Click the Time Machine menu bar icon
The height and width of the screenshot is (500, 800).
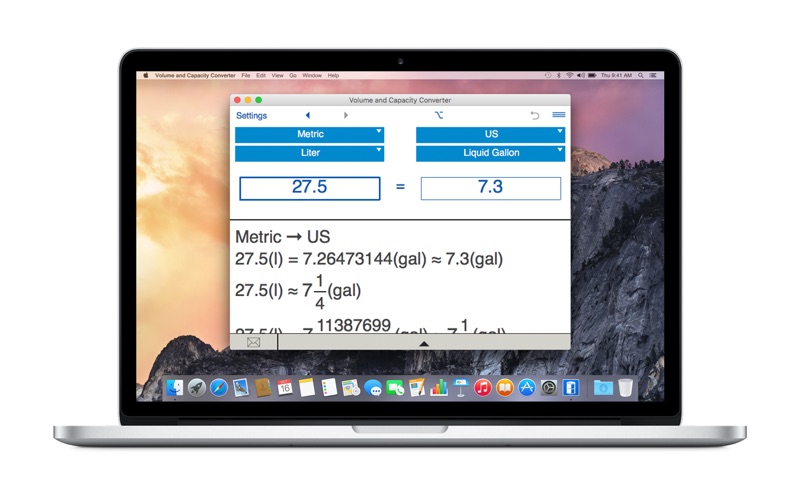[x=547, y=76]
